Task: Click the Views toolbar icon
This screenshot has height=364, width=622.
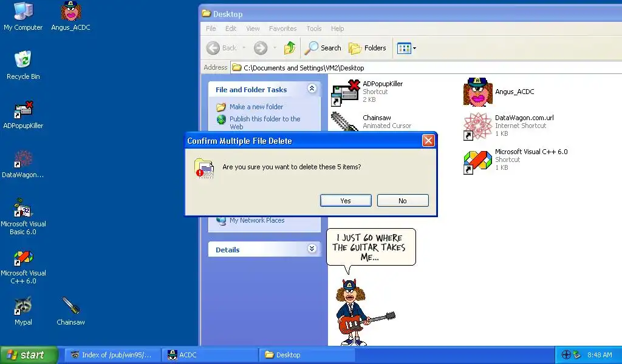Action: 404,49
